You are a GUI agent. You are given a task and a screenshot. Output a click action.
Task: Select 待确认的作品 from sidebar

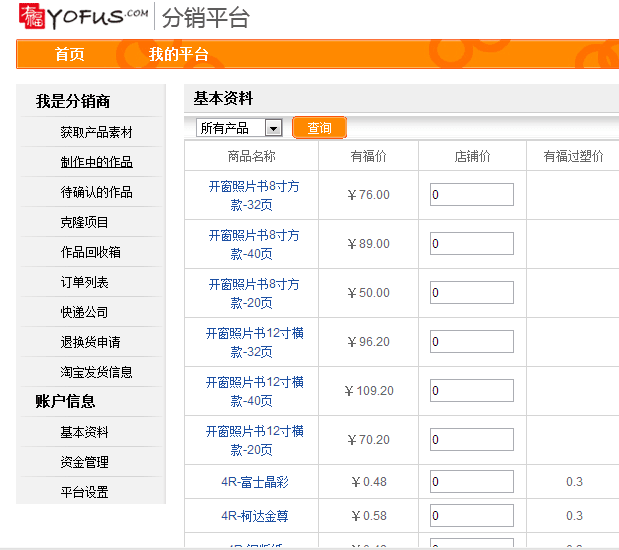pos(96,192)
